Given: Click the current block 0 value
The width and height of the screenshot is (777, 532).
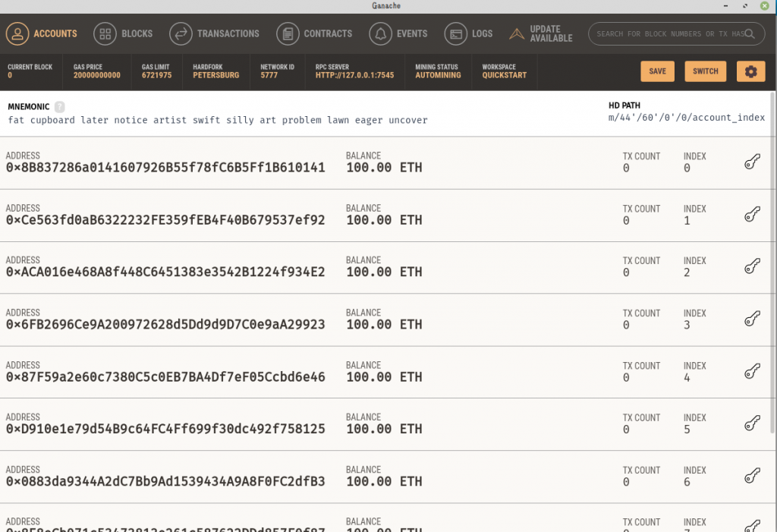Looking at the screenshot, I should [x=10, y=75].
